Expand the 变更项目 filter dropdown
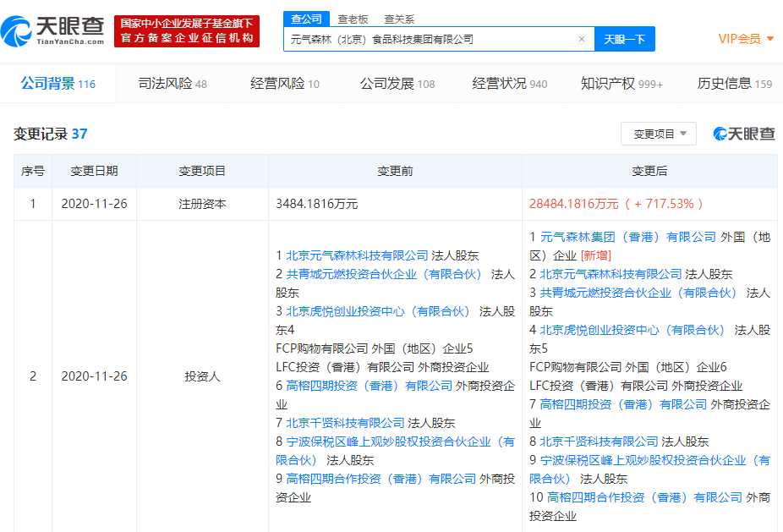 click(x=659, y=134)
